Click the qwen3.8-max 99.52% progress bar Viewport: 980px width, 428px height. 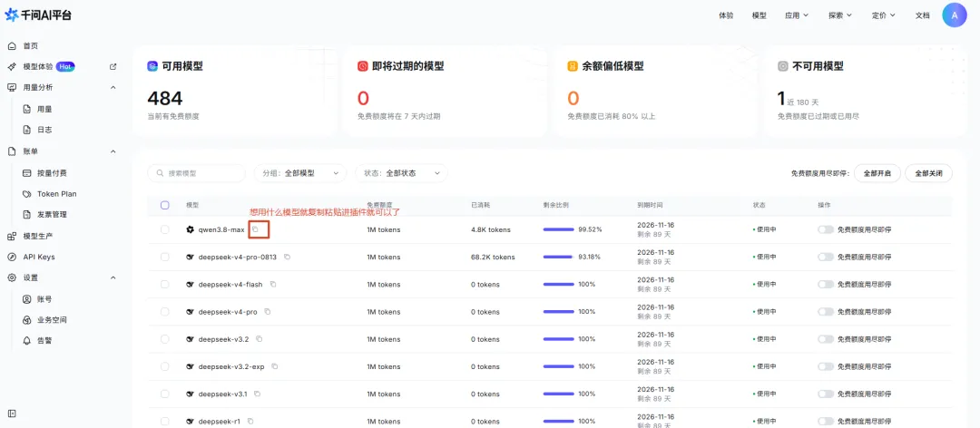pos(559,229)
